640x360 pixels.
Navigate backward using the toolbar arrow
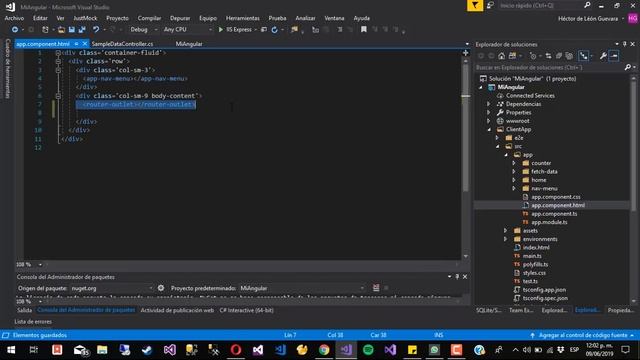click(x=15, y=29)
